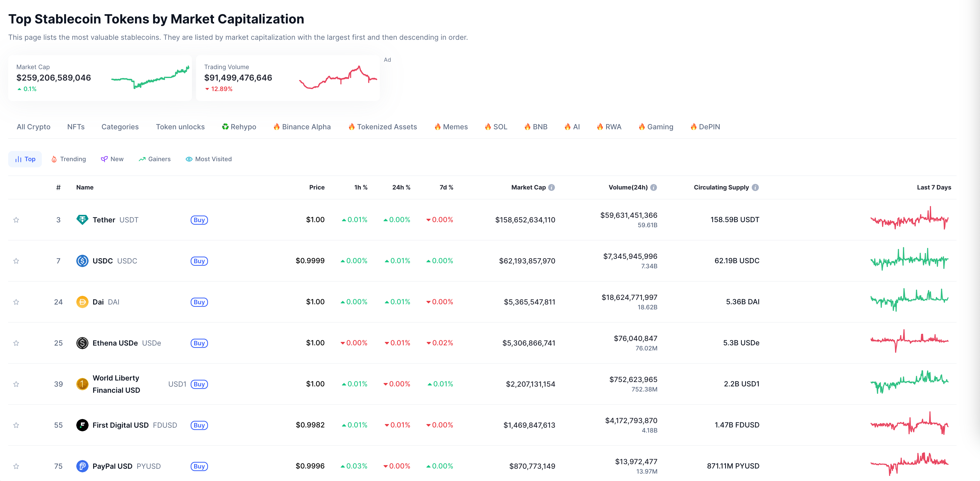Viewport: 980px width, 481px height.
Task: Click the Dai coin logo icon
Action: pyautogui.click(x=82, y=302)
